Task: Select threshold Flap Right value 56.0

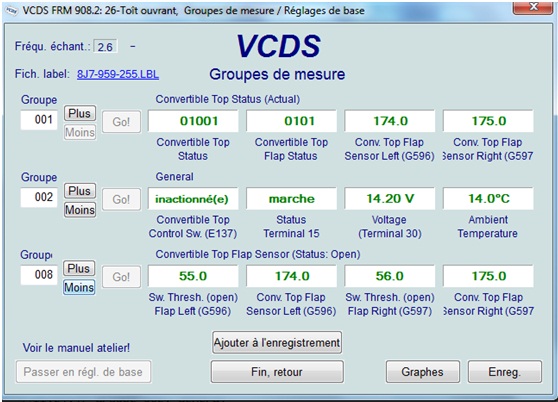Action: point(390,276)
